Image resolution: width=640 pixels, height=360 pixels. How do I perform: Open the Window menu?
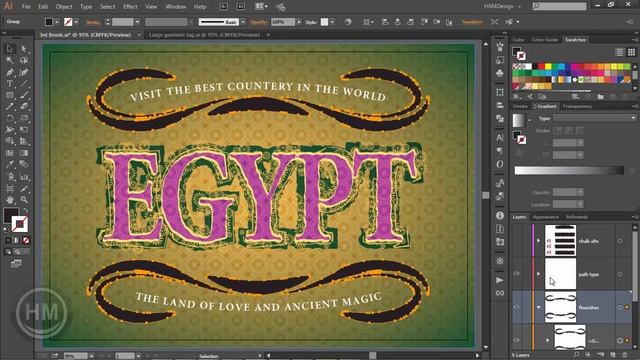(x=176, y=7)
